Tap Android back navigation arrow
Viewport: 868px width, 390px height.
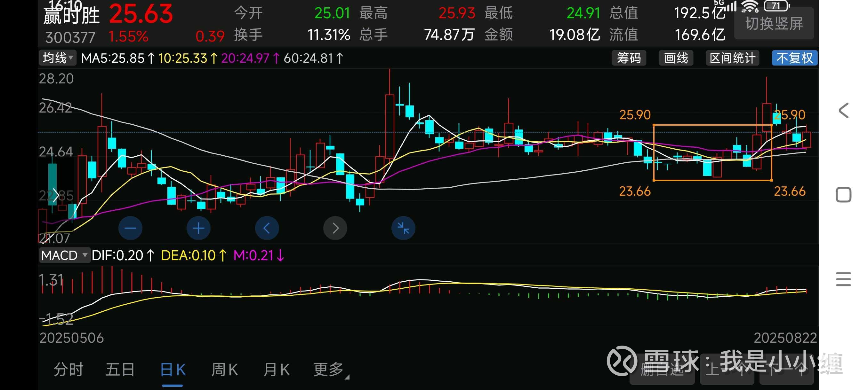(843, 110)
